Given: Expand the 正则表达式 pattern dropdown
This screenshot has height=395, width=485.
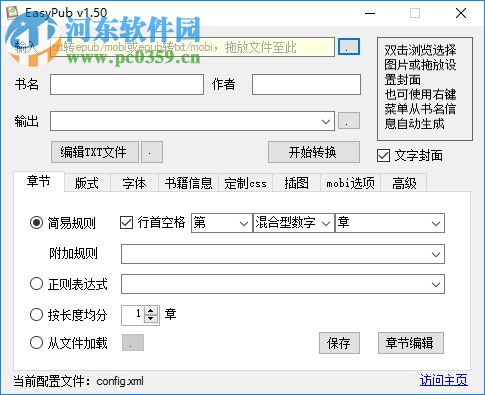Looking at the screenshot, I should (435, 284).
